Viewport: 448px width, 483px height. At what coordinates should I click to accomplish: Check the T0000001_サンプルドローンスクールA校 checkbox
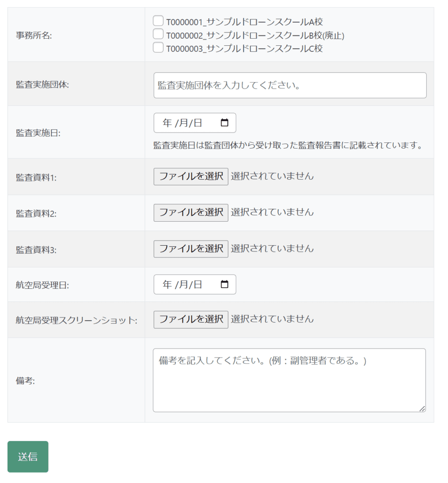pos(158,21)
